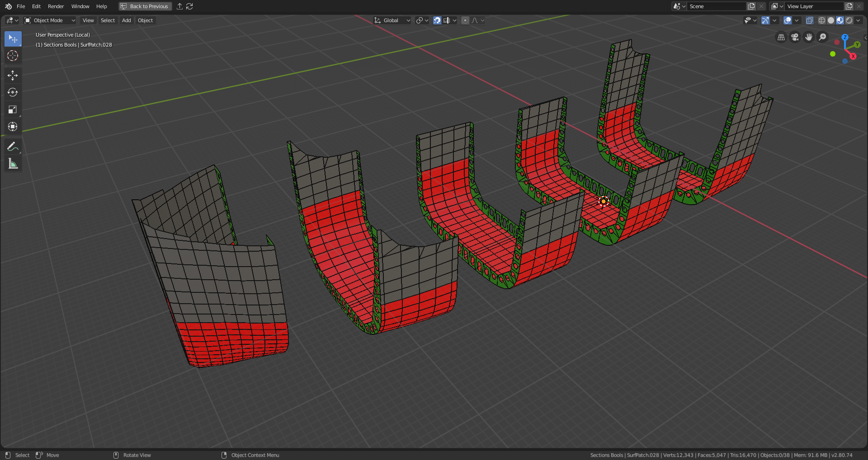Click the blue Z axis gizmo handle

[844, 38]
